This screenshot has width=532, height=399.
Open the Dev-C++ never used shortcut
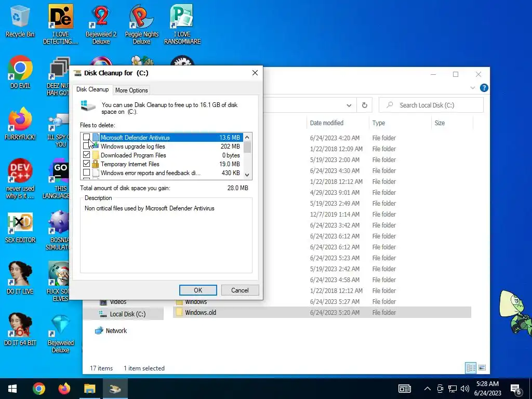pyautogui.click(x=20, y=179)
